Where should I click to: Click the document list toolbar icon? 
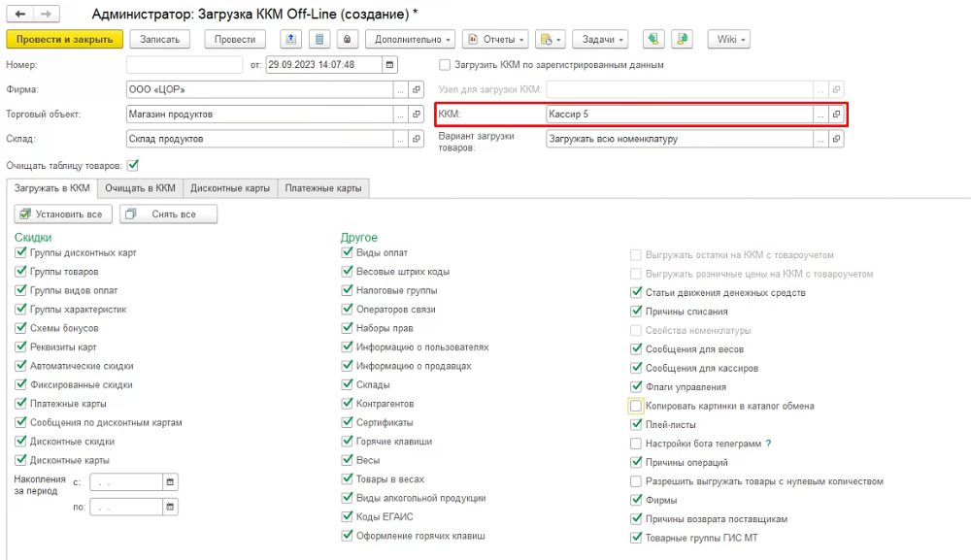319,39
